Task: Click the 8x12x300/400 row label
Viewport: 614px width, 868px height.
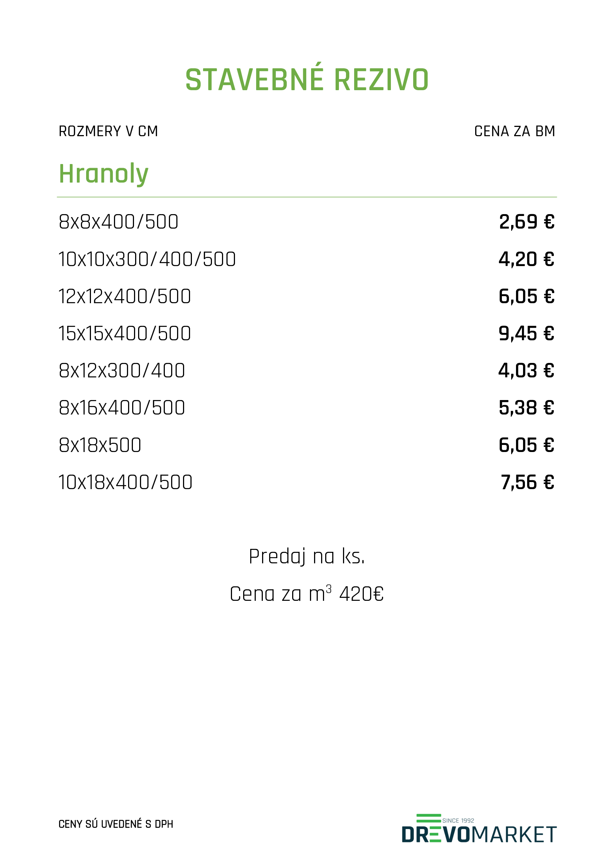Action: point(122,370)
